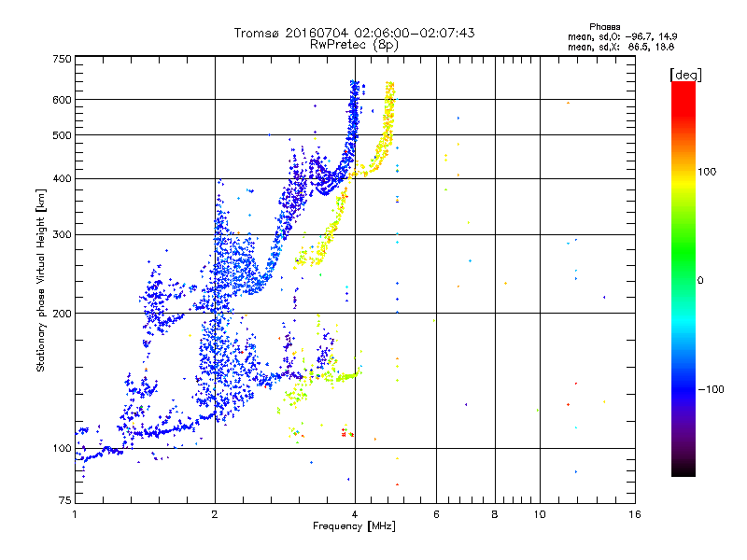The image size is (747, 560).
Task: Click the x-axis '10' tick label
Action: (540, 514)
